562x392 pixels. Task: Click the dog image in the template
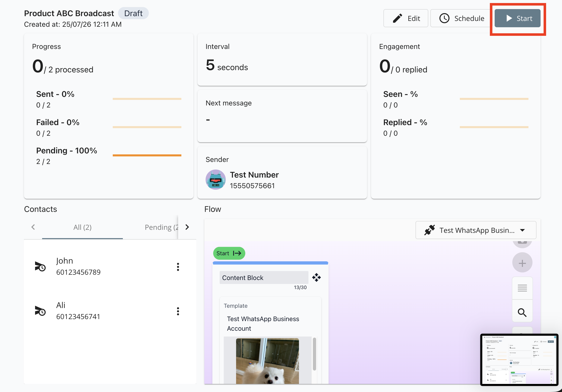pos(267,361)
